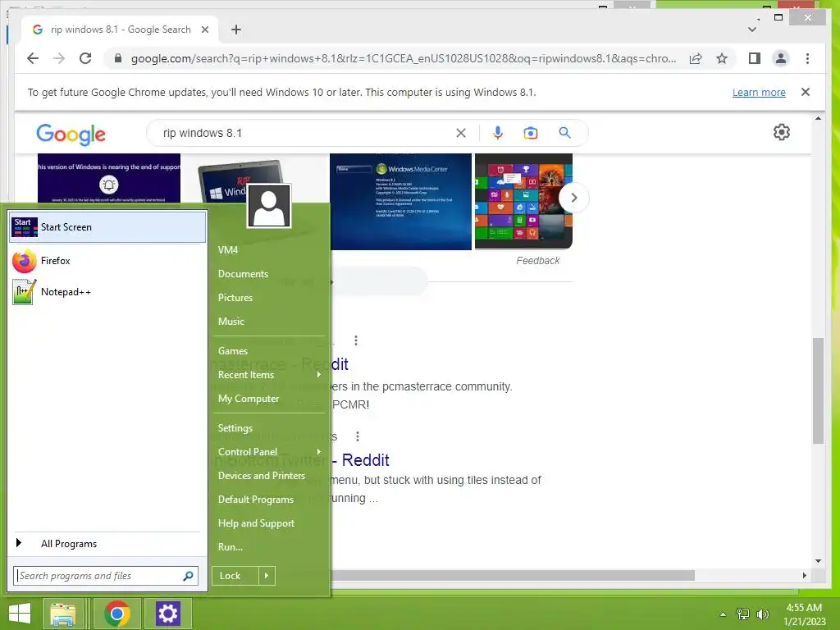Image resolution: width=840 pixels, height=630 pixels.
Task: Reload the Google search page
Action: tap(85, 58)
